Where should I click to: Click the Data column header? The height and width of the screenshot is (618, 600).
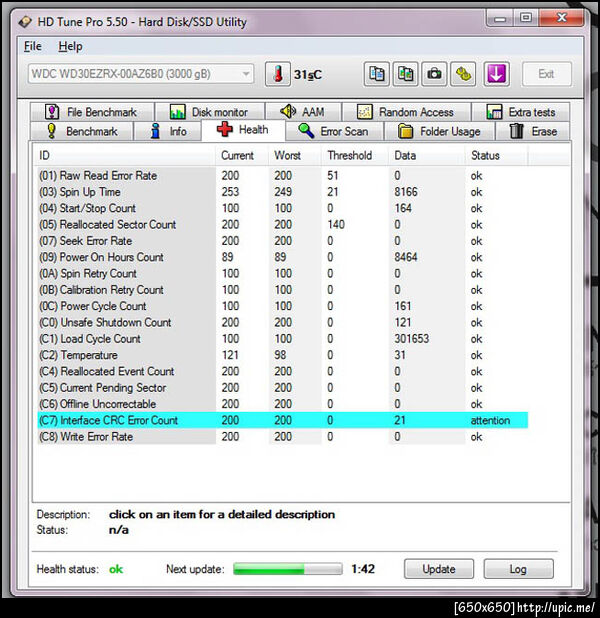click(427, 156)
